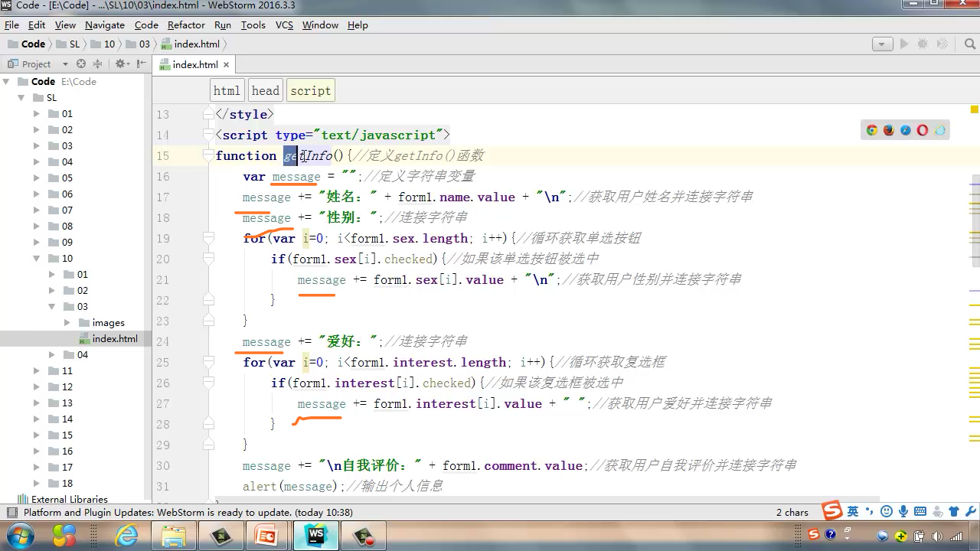The width and height of the screenshot is (980, 551).
Task: Toggle Sogou English/Chinese mode
Action: (x=853, y=511)
